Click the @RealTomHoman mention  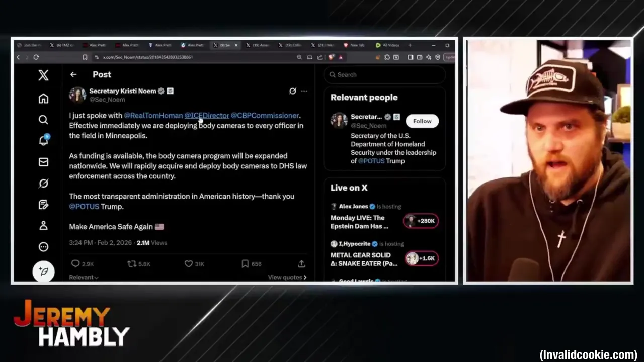pos(153,115)
